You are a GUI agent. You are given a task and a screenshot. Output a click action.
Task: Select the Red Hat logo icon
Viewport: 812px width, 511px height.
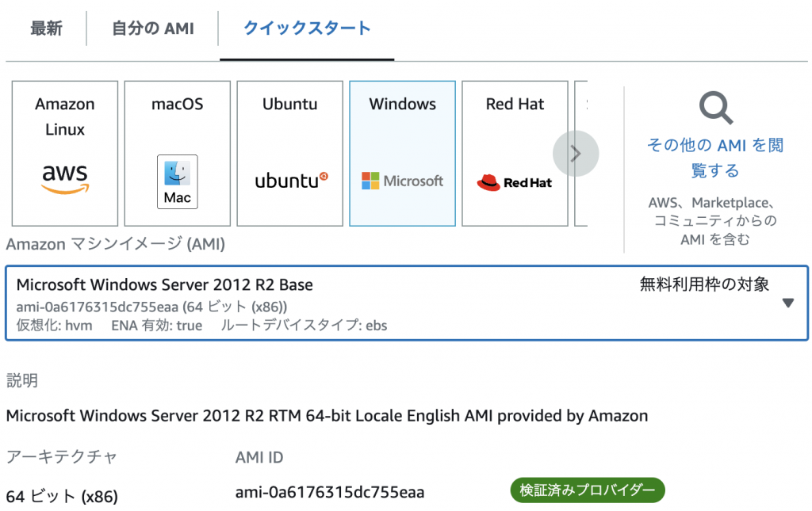tap(514, 182)
